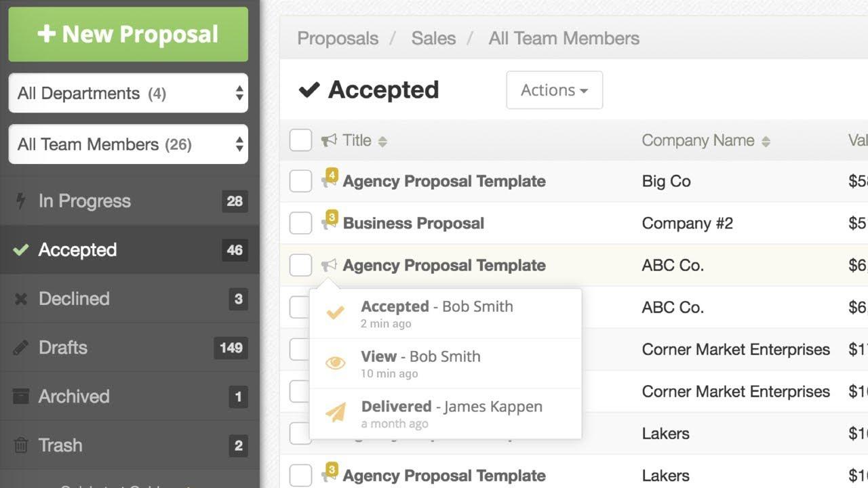Click the New Proposal button
The image size is (868, 488).
pos(128,35)
